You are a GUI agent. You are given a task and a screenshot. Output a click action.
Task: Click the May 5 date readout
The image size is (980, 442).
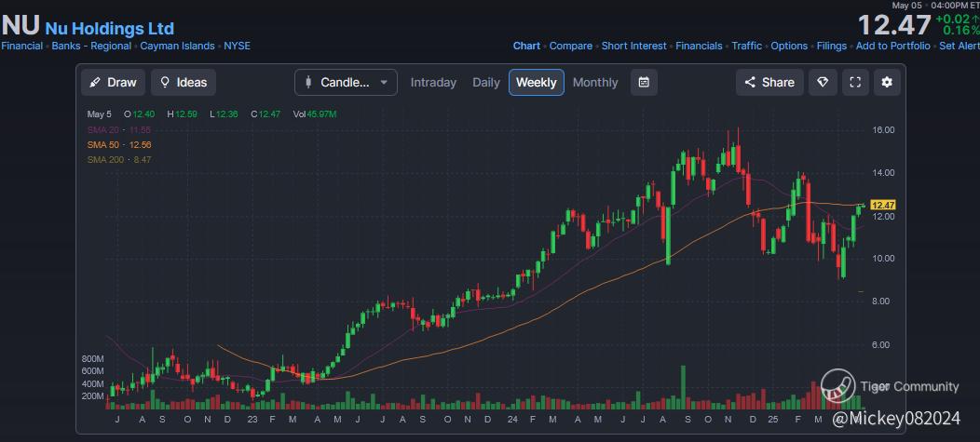[x=99, y=114]
